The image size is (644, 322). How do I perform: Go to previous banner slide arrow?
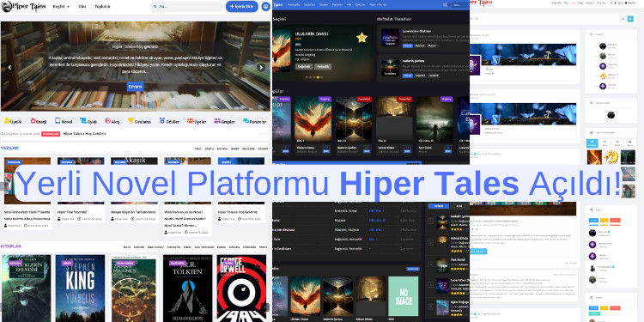tap(9, 67)
